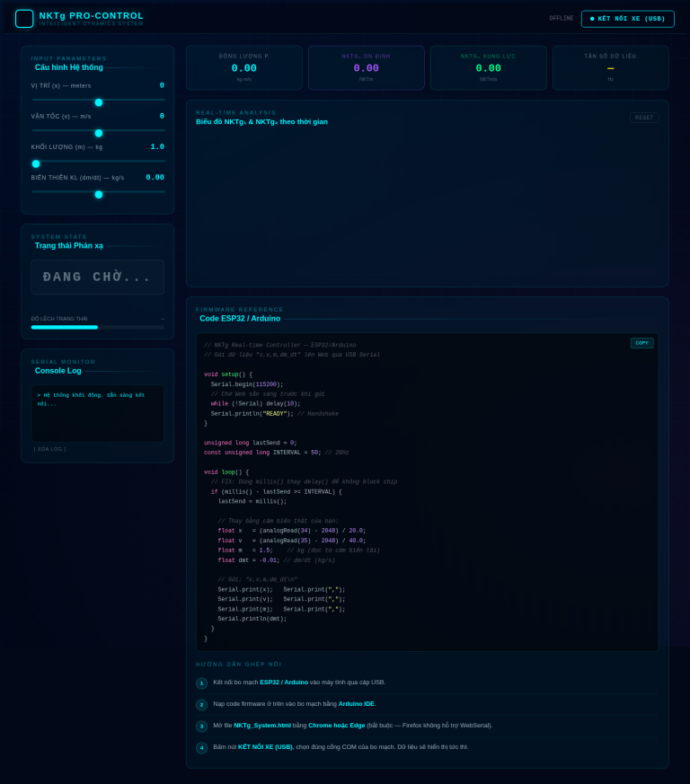Image resolution: width=690 pixels, height=784 pixels.
Task: Click the BIẾN THIÊN KL slider handle
Action: 99,194
